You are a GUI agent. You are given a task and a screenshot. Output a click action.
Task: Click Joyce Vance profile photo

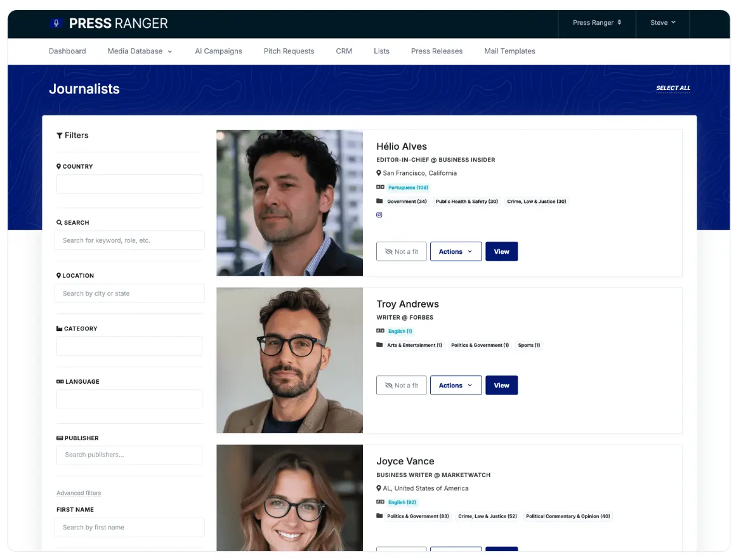(290, 498)
